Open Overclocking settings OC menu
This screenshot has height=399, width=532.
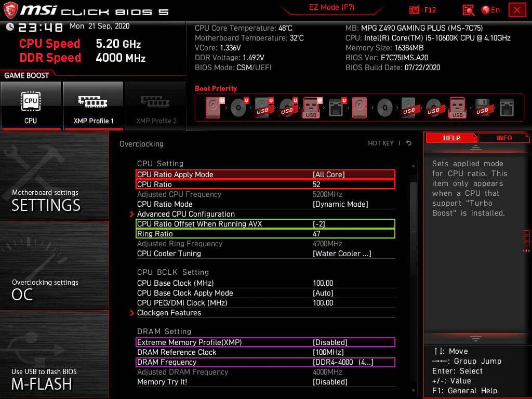pos(54,265)
